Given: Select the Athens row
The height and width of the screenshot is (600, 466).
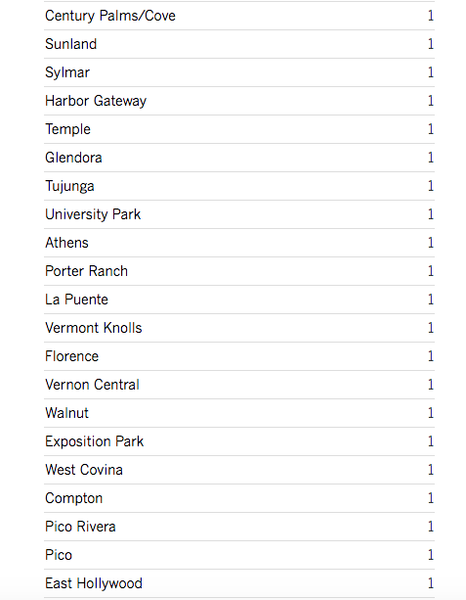Looking at the screenshot, I should coord(239,243).
